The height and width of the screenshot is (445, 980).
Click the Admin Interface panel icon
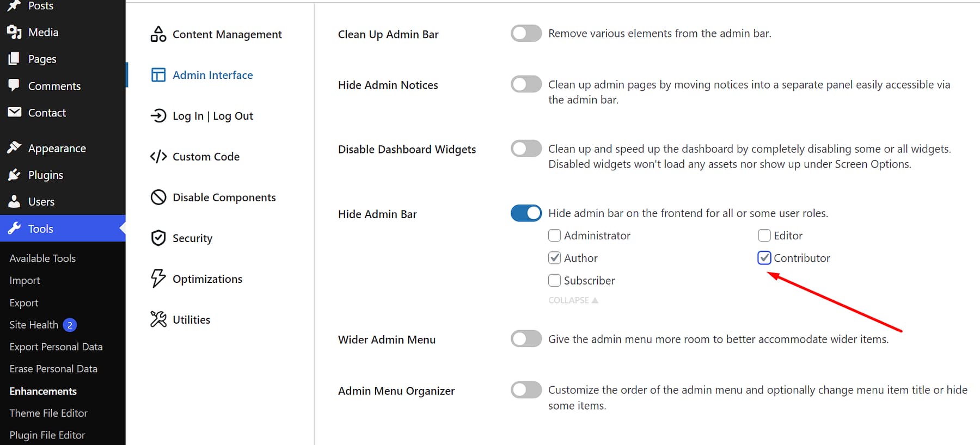[x=158, y=75]
